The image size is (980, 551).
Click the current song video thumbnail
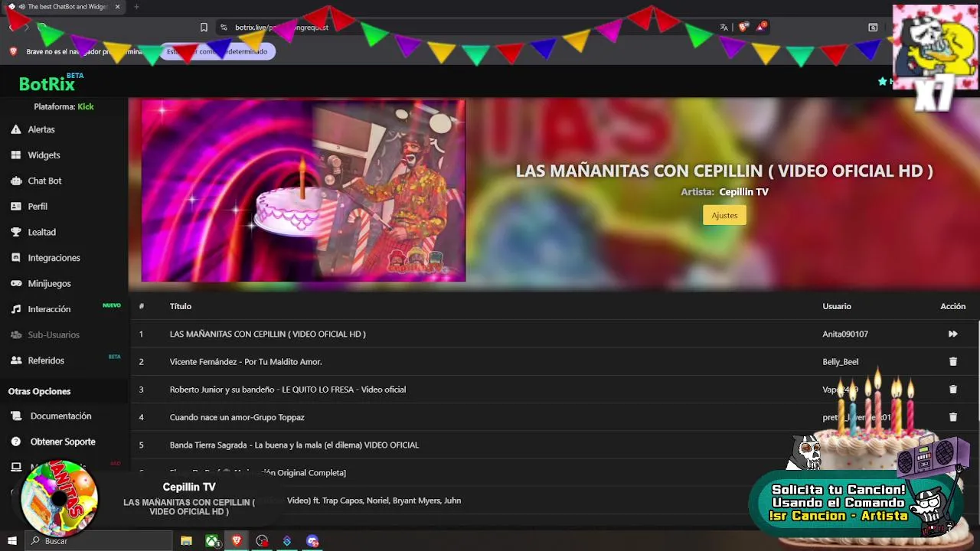[303, 191]
